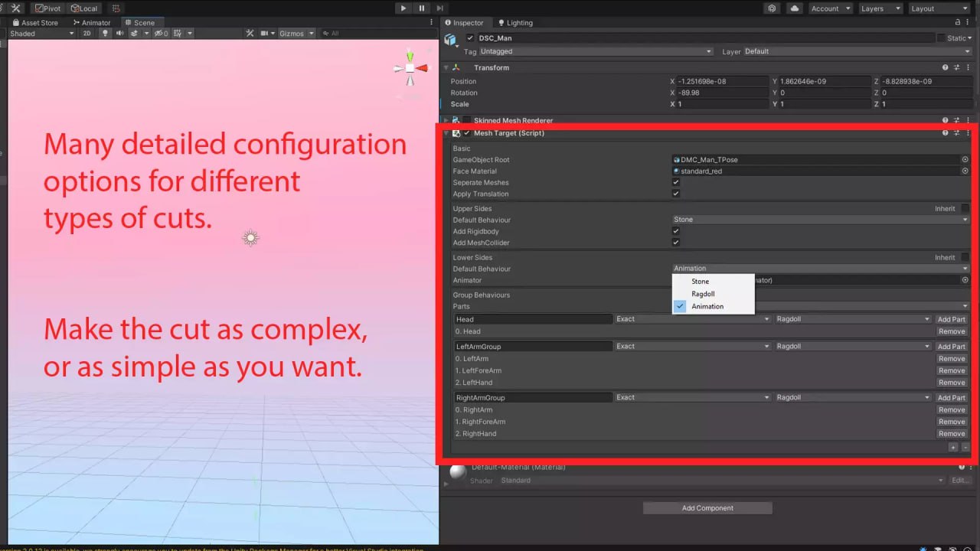Open the Transform component's more options menu
980x551 pixels.
coord(967,67)
